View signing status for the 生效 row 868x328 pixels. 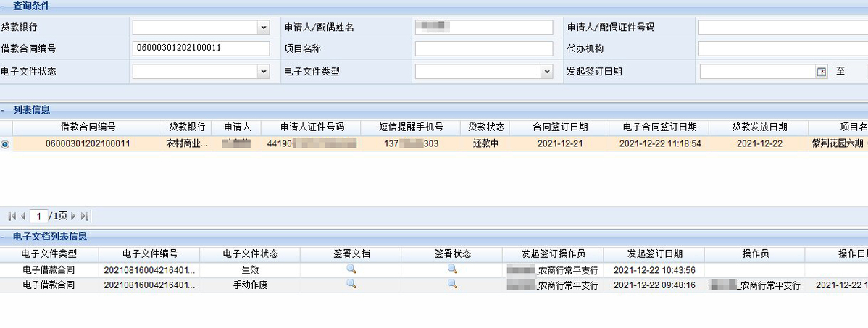(452, 269)
